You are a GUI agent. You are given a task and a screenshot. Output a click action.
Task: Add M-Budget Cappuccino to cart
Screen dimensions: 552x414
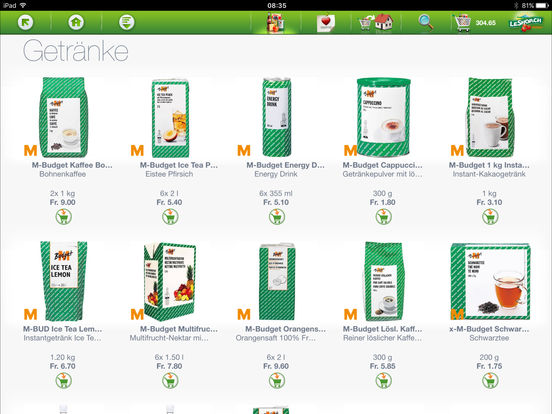pyautogui.click(x=384, y=217)
